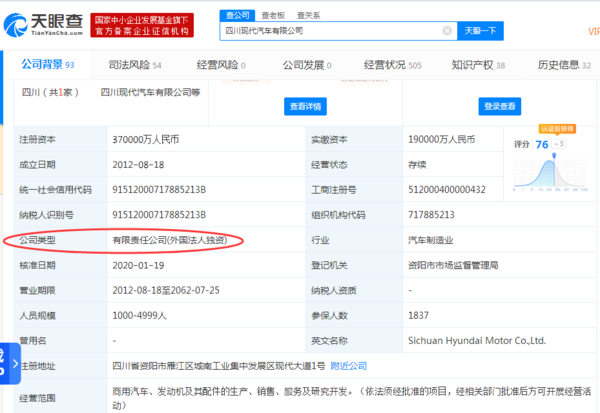The width and height of the screenshot is (600, 413).
Task: Click the 经营状态 value 存续
Action: point(417,165)
